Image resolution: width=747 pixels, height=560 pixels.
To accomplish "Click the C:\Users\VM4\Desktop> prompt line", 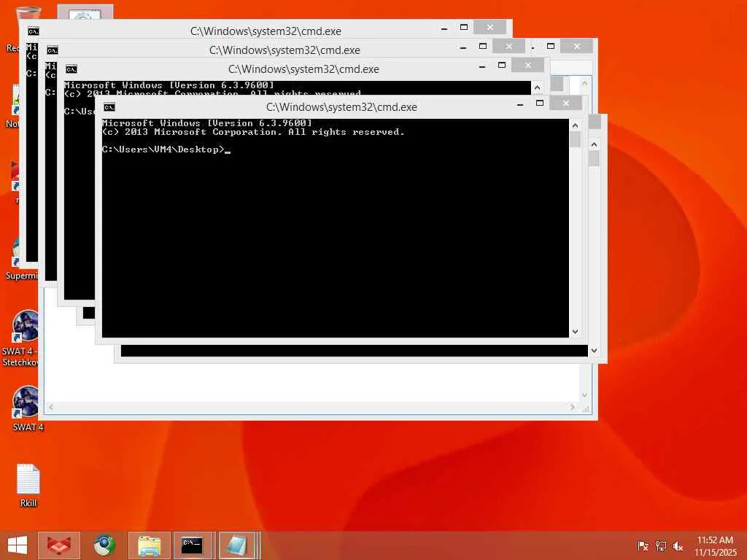I will pyautogui.click(x=163, y=149).
